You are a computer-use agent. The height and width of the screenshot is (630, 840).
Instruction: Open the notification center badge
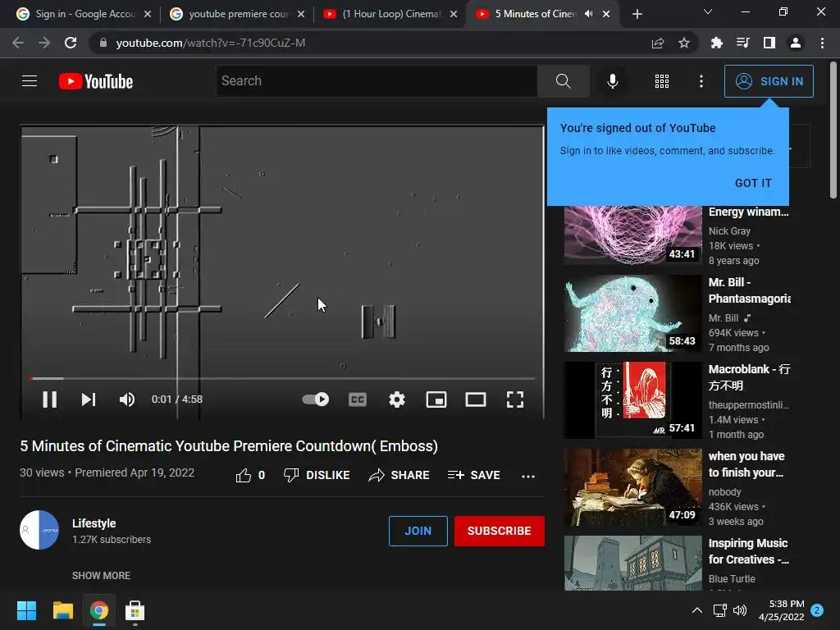click(817, 610)
